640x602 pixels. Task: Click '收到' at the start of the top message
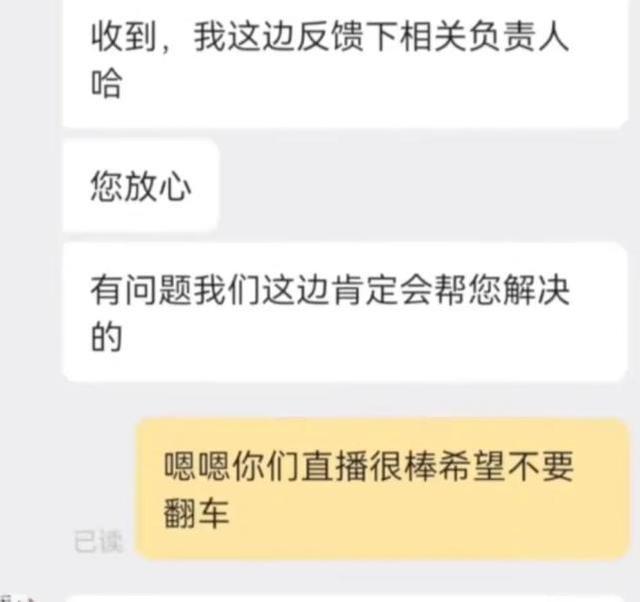coord(123,38)
